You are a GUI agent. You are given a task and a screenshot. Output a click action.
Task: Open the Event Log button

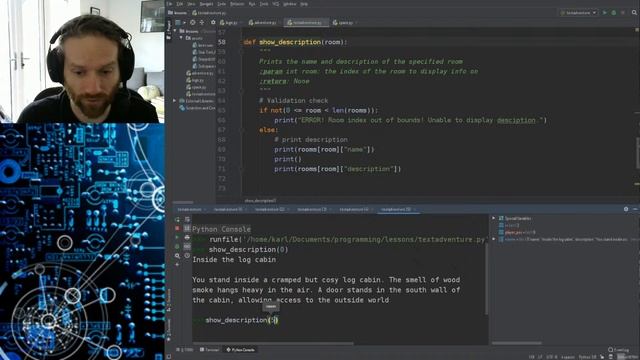[619, 350]
